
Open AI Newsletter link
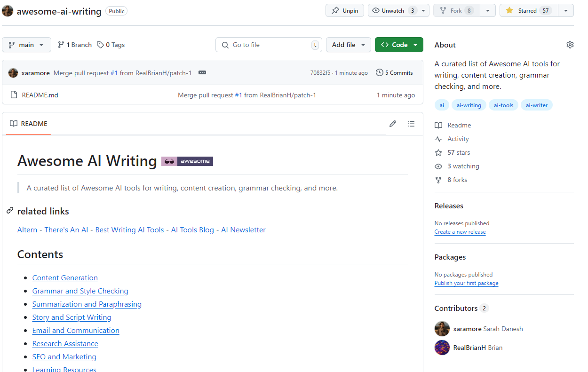[x=243, y=230]
